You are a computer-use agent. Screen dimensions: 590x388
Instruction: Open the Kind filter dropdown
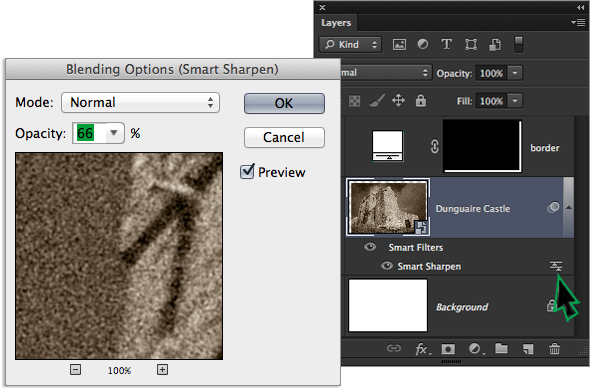click(350, 44)
